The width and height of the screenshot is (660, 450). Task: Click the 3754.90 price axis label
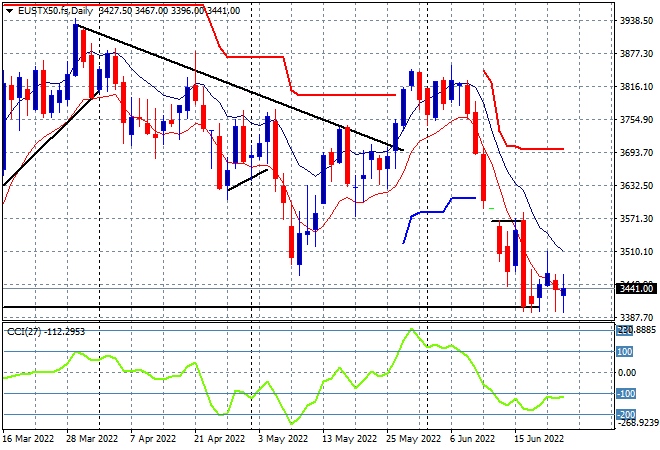[636, 120]
